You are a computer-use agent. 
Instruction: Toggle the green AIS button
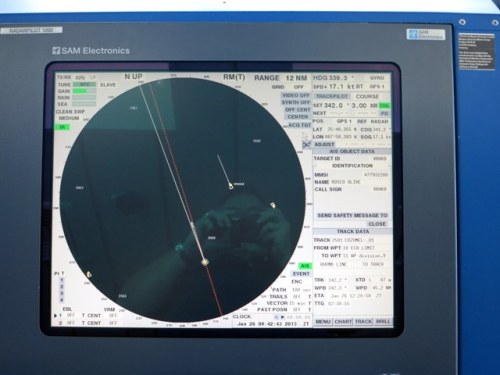(x=305, y=266)
